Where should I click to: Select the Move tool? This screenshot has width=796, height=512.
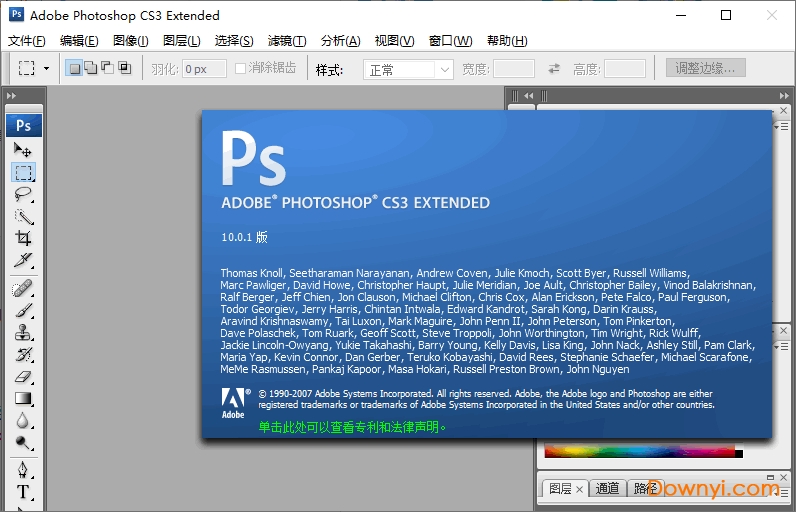point(22,150)
